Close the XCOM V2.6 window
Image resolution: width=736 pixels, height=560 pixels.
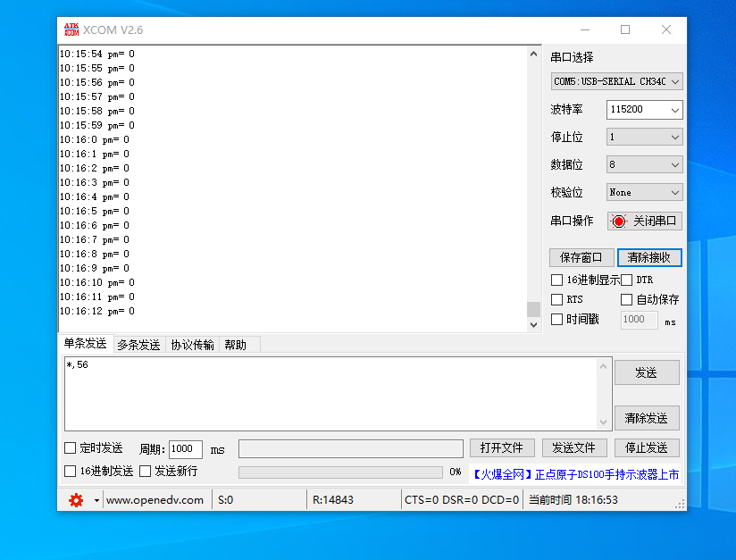(x=666, y=29)
